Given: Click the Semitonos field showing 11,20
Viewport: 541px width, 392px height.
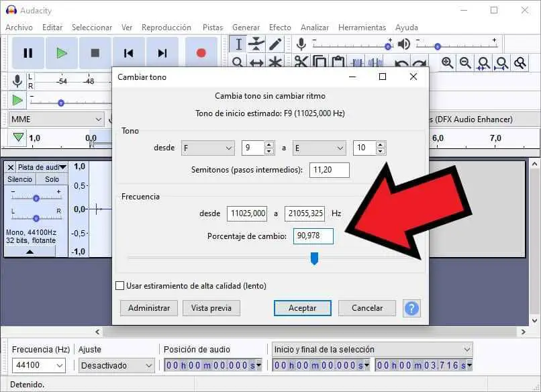Looking at the screenshot, I should pyautogui.click(x=330, y=170).
